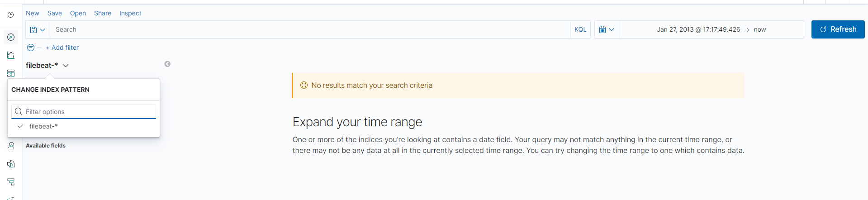868x200 pixels.
Task: Click the start date Jan 27, 2013
Action: point(698,29)
